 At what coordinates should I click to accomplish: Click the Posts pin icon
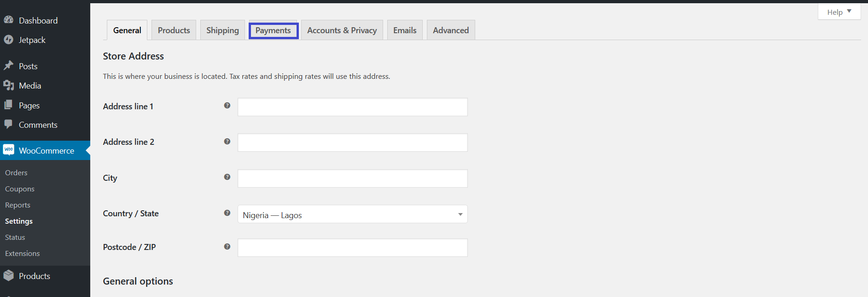pos(8,65)
